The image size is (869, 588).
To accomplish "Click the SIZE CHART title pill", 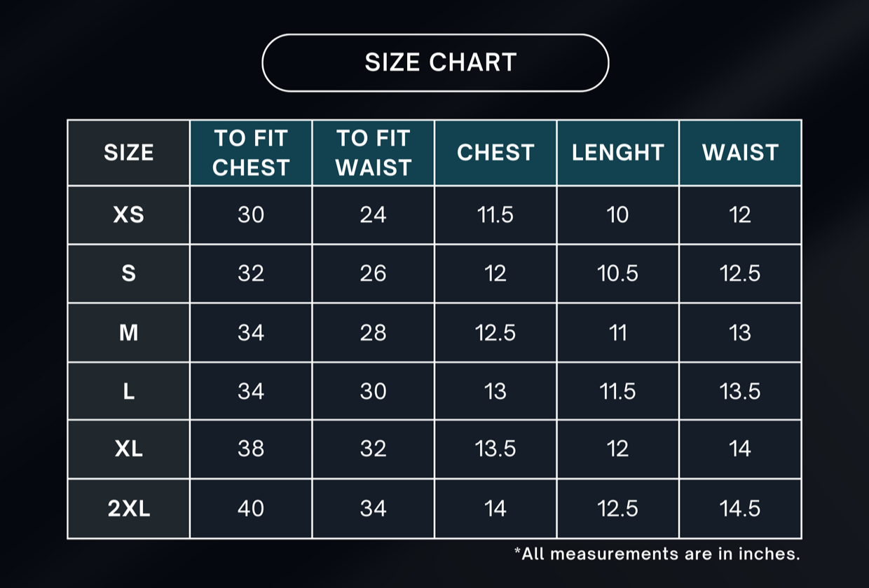I will 435,63.
